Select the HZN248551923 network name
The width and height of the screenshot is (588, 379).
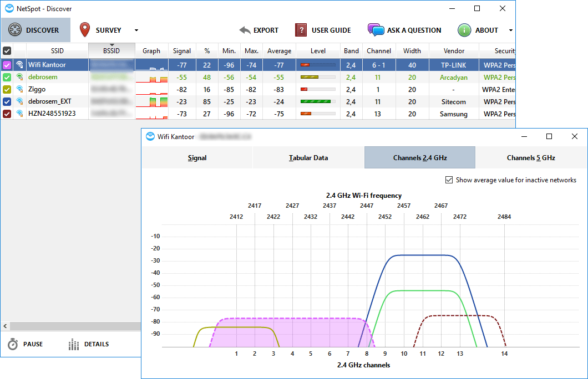point(52,114)
